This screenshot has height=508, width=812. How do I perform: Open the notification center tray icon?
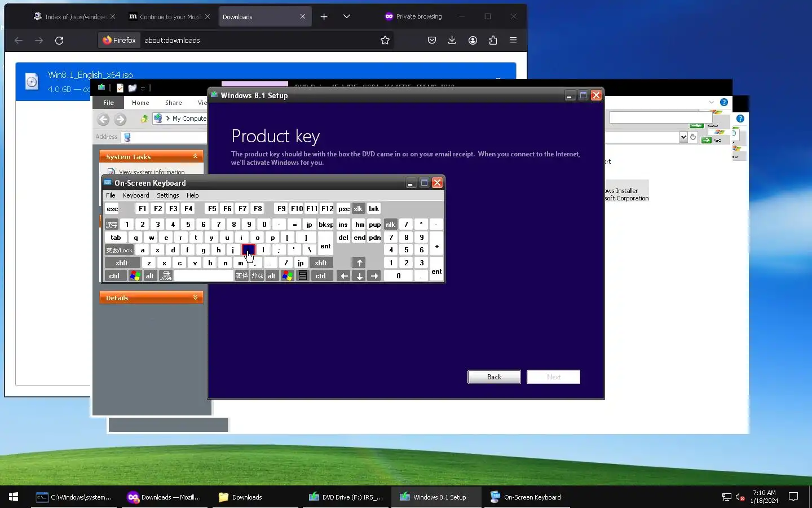pyautogui.click(x=793, y=497)
